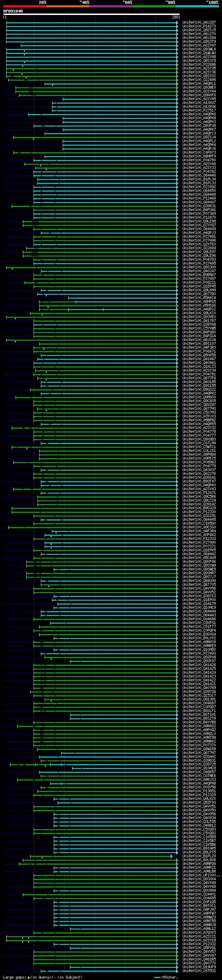The image size is (222, 980).
Task: Select the BP091040 query label
Action: [x=13, y=11]
